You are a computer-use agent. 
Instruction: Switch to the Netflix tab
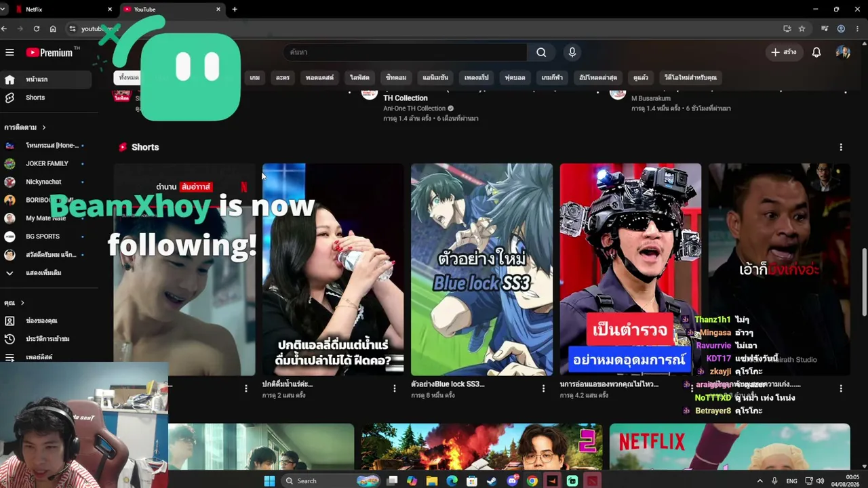[x=64, y=9]
